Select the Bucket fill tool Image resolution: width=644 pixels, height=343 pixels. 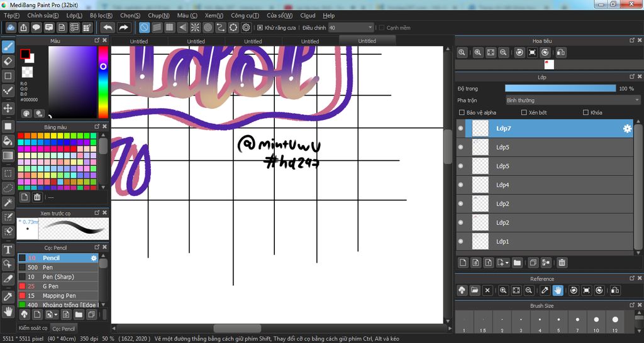[x=8, y=141]
